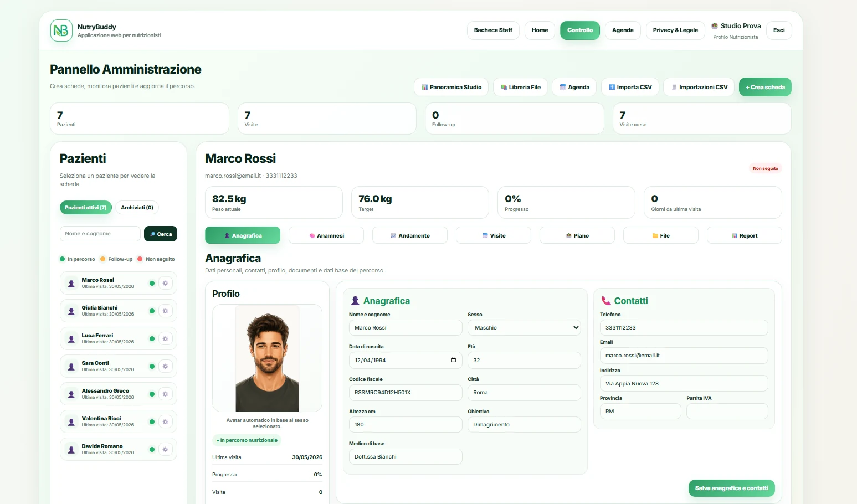Open the Home page

tap(540, 30)
